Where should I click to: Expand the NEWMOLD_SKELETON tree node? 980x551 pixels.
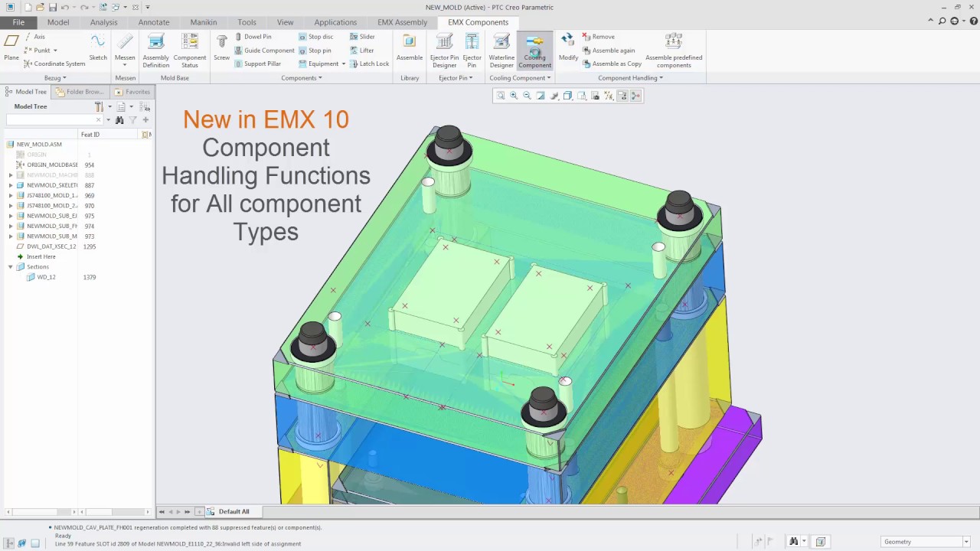[11, 185]
